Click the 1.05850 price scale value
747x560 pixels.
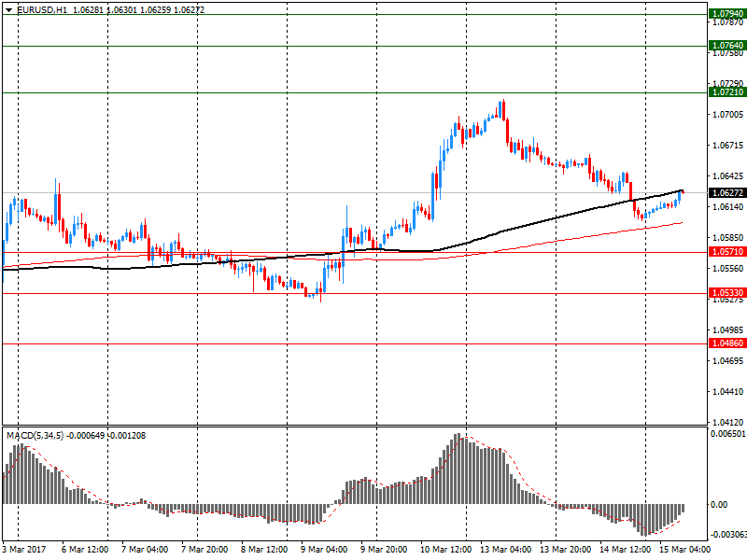click(727, 237)
